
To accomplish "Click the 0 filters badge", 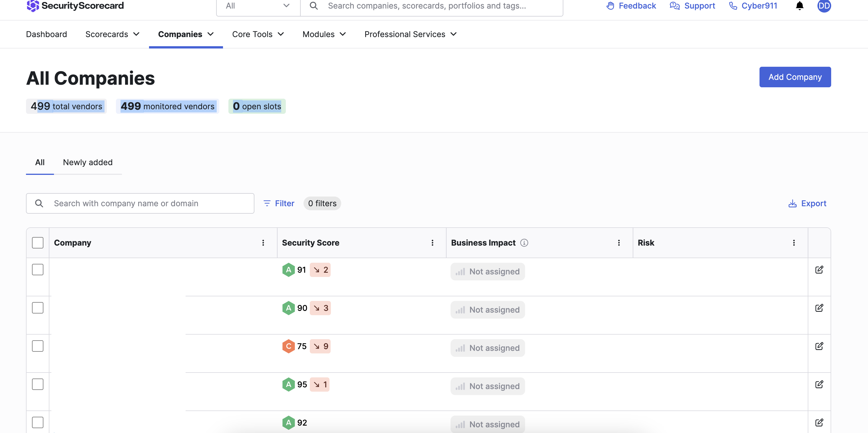I will point(322,203).
